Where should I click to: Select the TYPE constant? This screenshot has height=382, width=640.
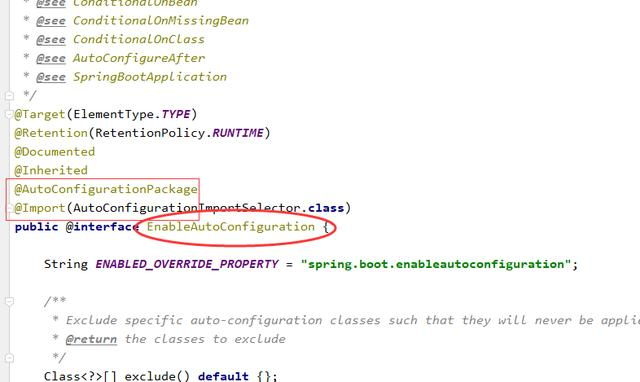tap(176, 114)
